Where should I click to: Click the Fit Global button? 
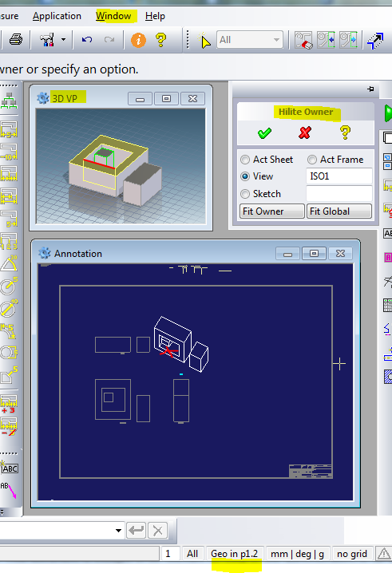click(339, 211)
